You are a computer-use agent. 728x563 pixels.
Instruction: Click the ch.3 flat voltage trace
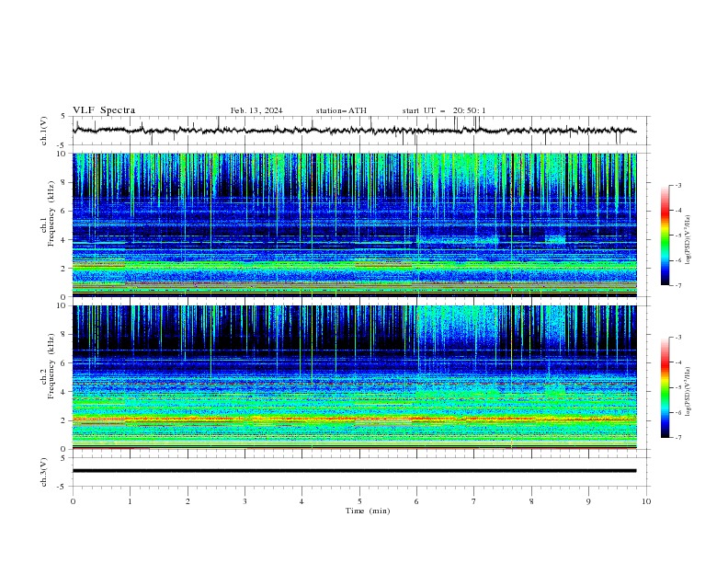coord(354,471)
